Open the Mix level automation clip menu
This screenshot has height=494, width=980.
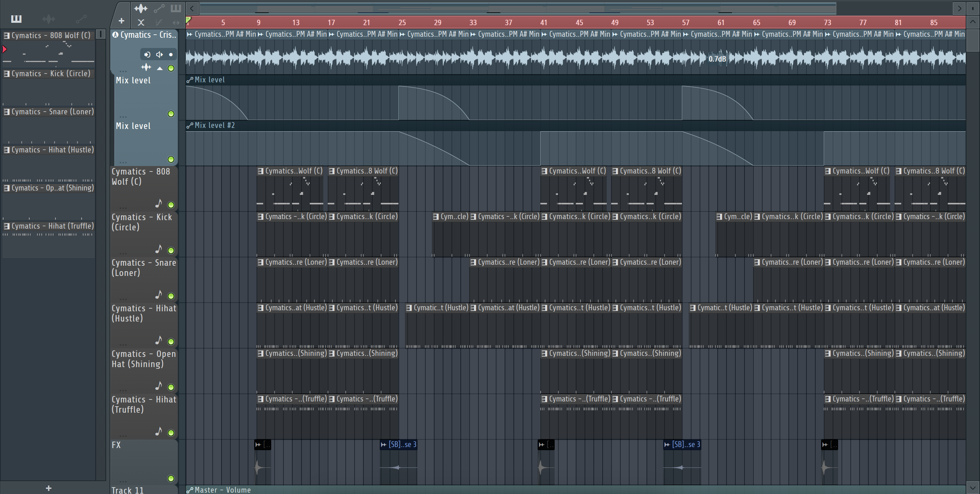pos(190,80)
